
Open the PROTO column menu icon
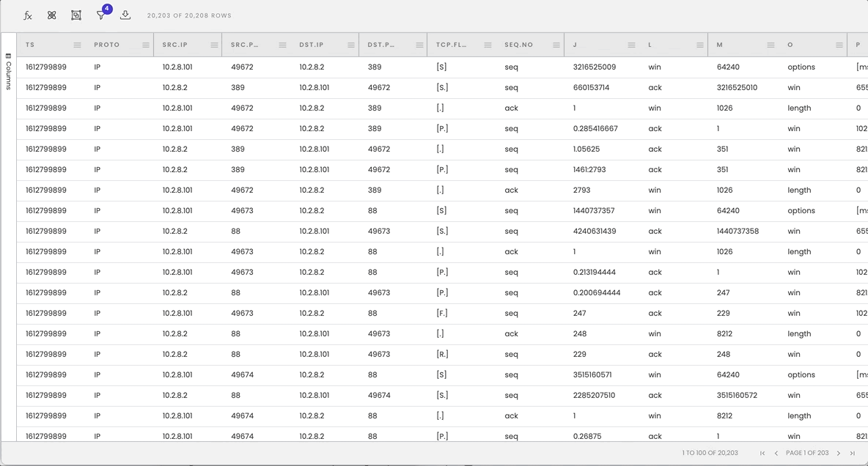click(146, 45)
